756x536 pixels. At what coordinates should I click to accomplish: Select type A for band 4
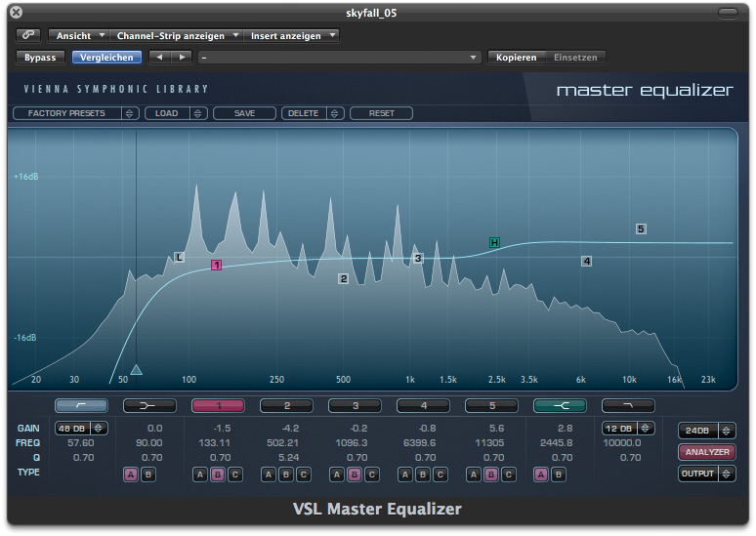point(405,474)
